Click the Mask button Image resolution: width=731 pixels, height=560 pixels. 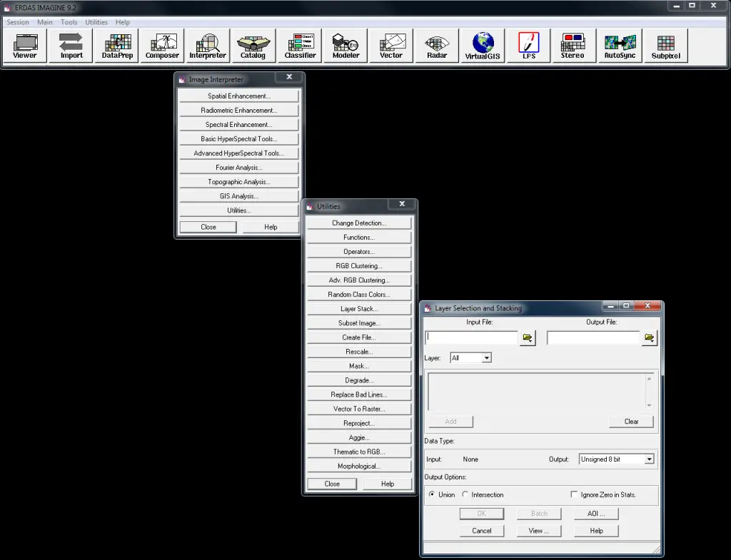359,366
